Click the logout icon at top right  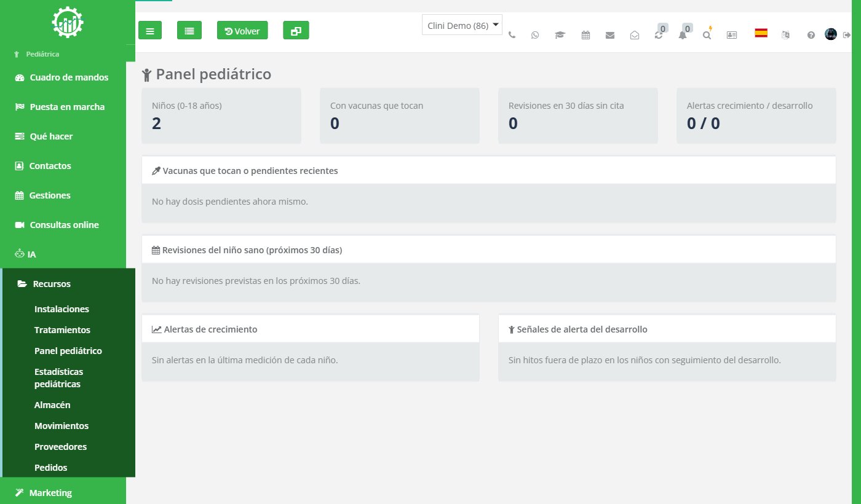(847, 34)
